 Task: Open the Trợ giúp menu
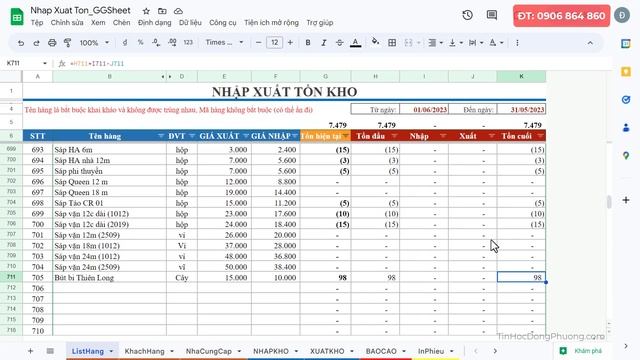click(320, 23)
